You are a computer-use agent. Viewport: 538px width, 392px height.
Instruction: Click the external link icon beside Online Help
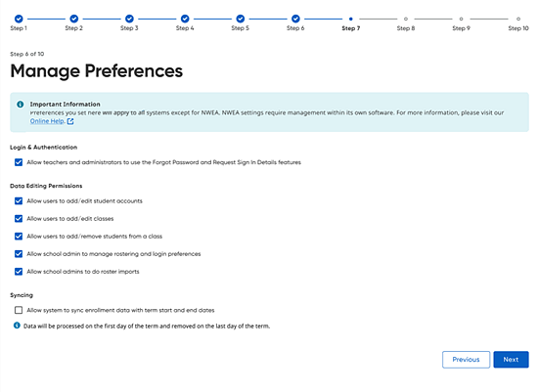70,121
